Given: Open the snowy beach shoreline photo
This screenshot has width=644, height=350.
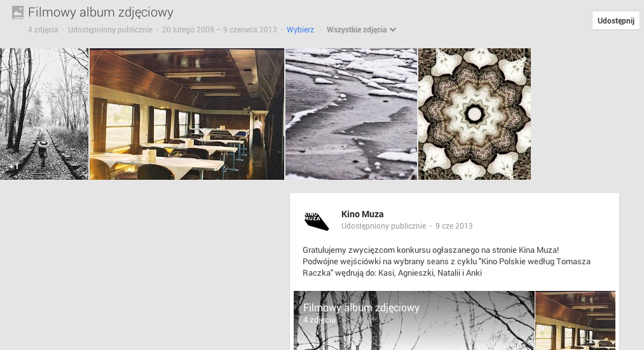Looking at the screenshot, I should point(351,114).
